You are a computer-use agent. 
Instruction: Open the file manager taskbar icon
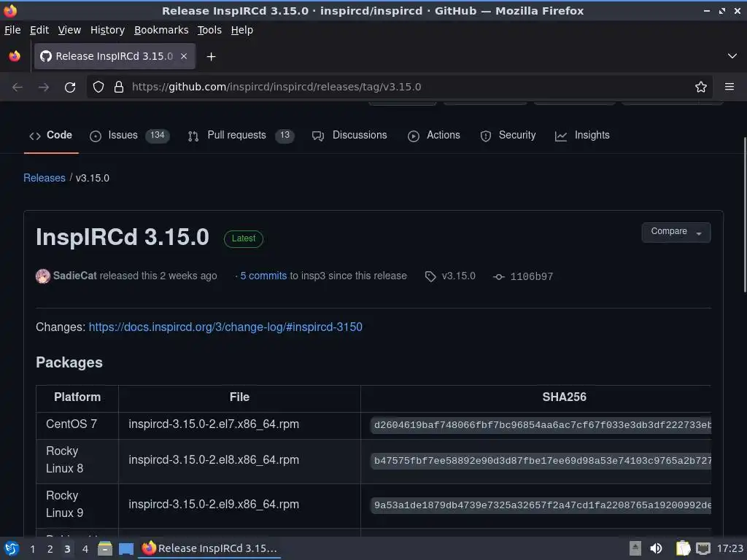click(105, 548)
